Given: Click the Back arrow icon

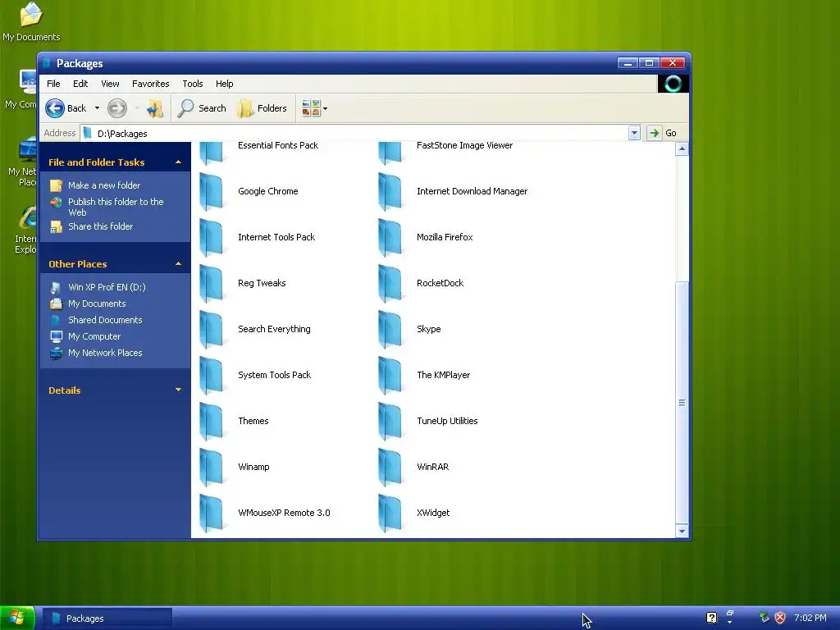Looking at the screenshot, I should tap(55, 108).
